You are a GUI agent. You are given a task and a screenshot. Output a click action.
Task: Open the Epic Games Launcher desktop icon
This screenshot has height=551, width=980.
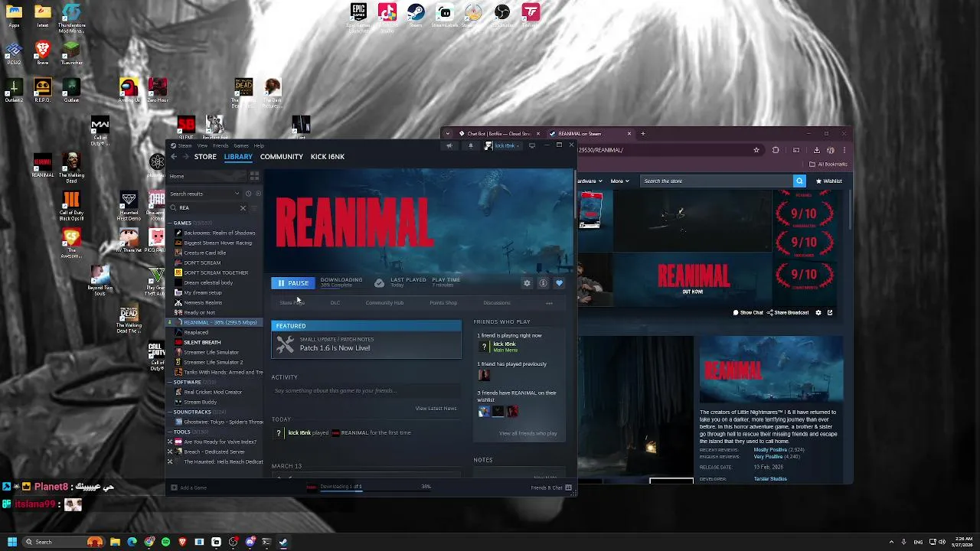(358, 15)
